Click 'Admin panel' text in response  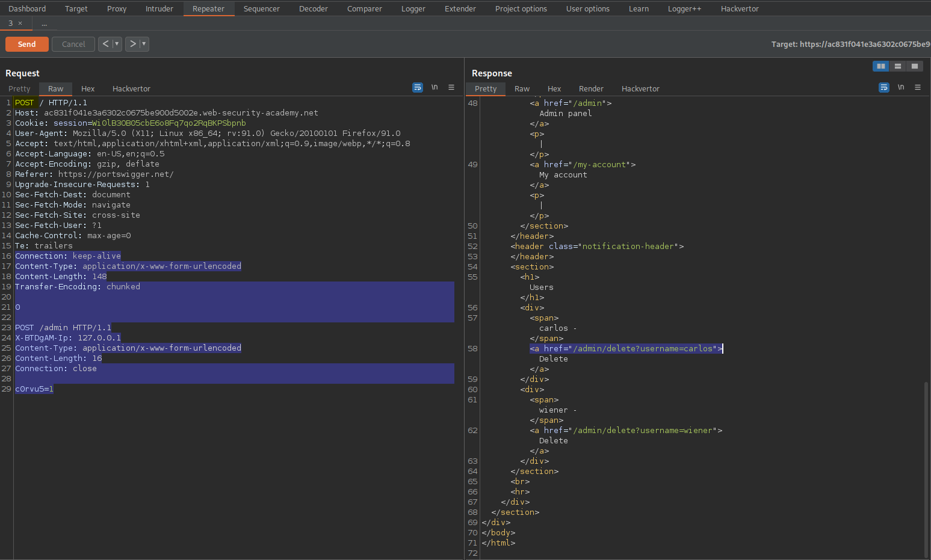coord(566,113)
